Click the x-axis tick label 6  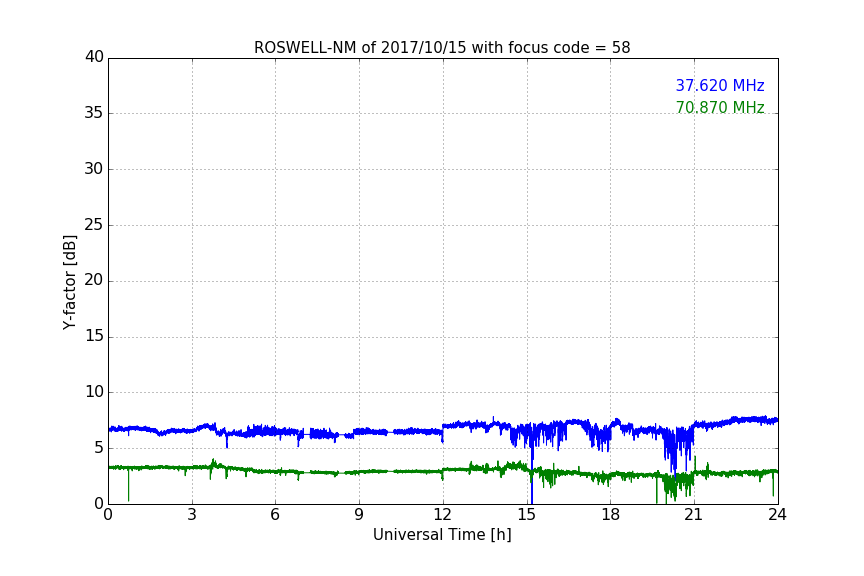pos(276,515)
